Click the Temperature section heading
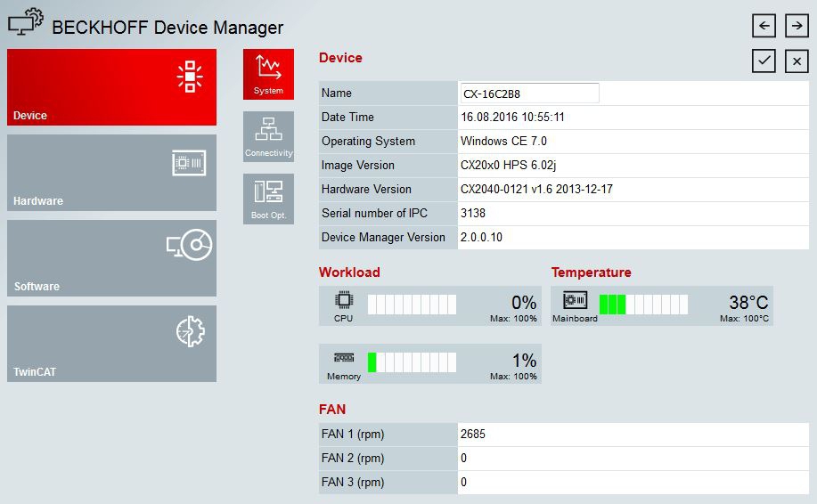 [592, 272]
